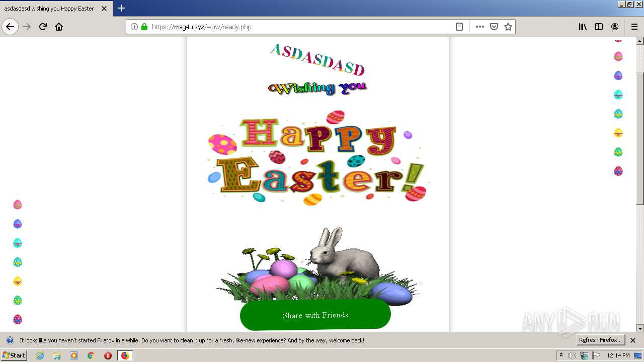Click the page scroll-down arrow
The height and width of the screenshot is (362, 644).
[x=640, y=328]
